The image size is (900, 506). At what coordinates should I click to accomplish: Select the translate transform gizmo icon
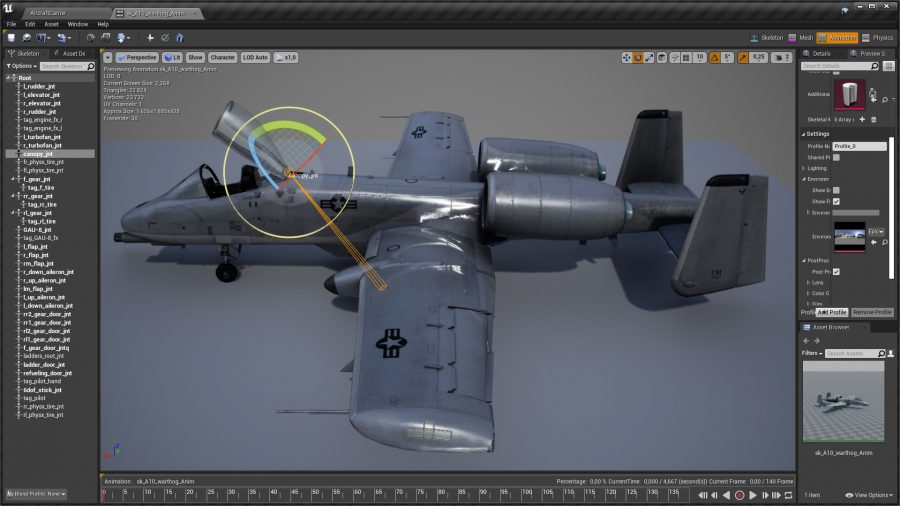627,57
